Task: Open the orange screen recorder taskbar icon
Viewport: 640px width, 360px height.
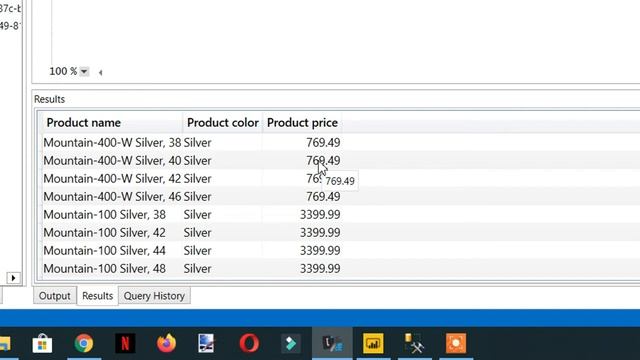Action: (x=456, y=344)
